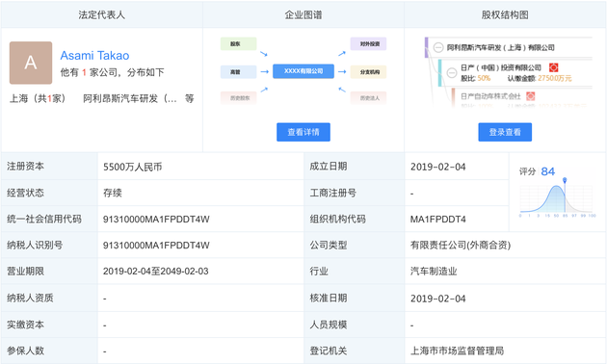Viewport: 607px width, 364px height.
Task: Click the marker pin on the score chart
Action: pos(565,180)
